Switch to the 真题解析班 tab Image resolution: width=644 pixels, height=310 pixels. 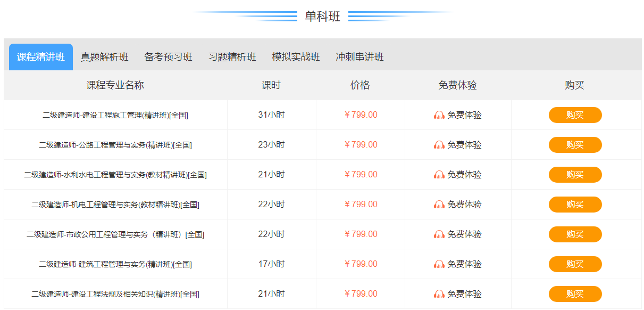click(x=104, y=57)
